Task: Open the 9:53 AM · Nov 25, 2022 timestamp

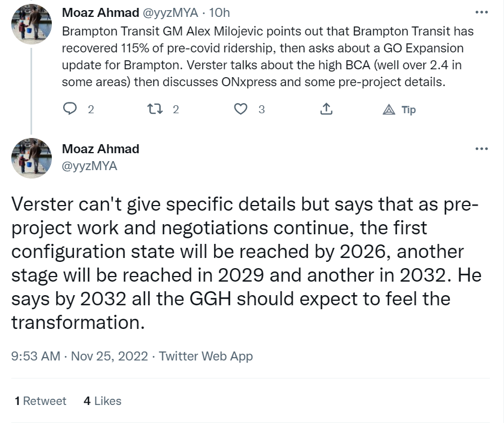Action: click(79, 356)
